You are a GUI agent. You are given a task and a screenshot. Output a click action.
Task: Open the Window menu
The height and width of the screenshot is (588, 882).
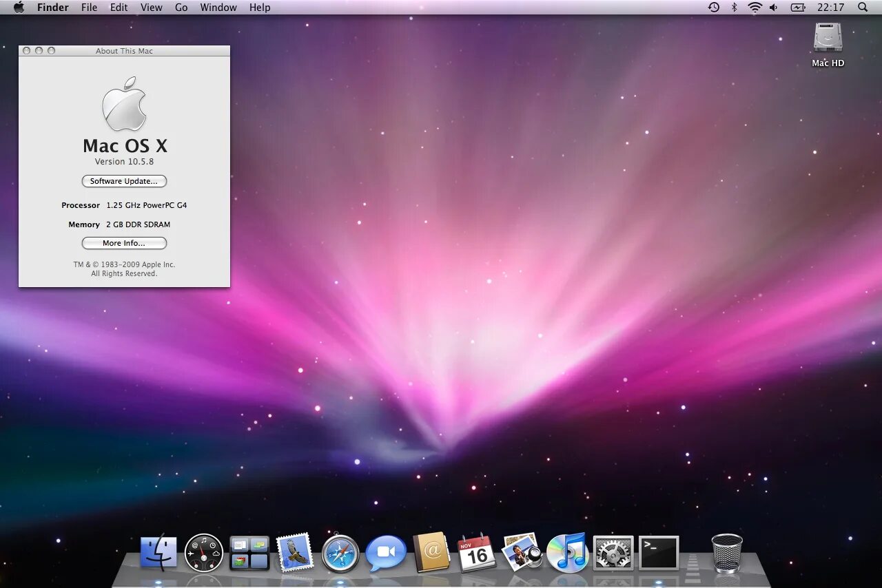click(218, 7)
